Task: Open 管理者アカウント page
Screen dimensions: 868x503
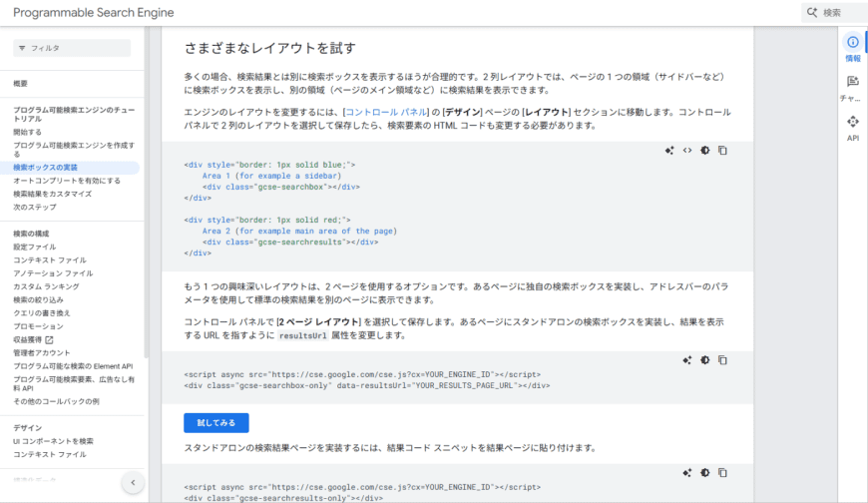Action: click(42, 353)
